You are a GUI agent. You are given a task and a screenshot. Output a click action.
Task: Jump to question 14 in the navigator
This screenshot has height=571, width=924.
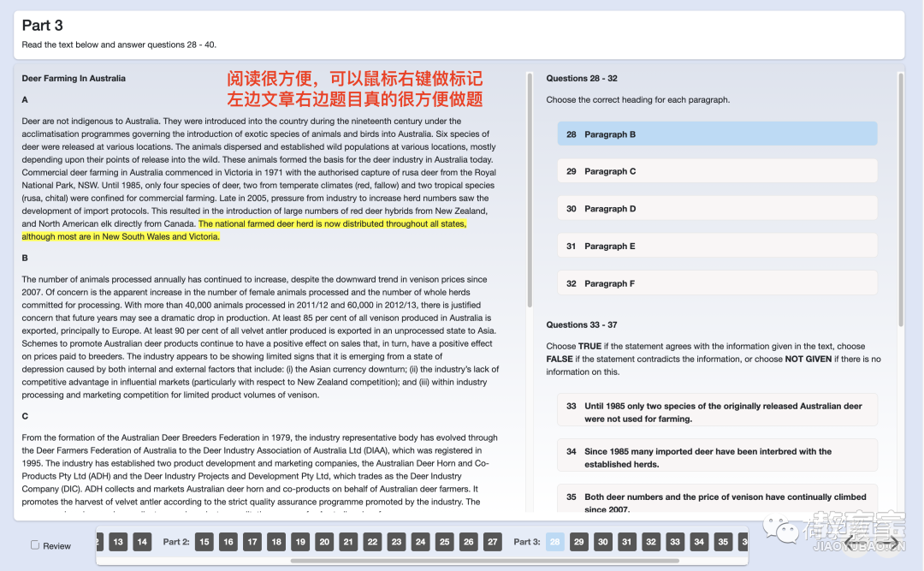point(142,542)
